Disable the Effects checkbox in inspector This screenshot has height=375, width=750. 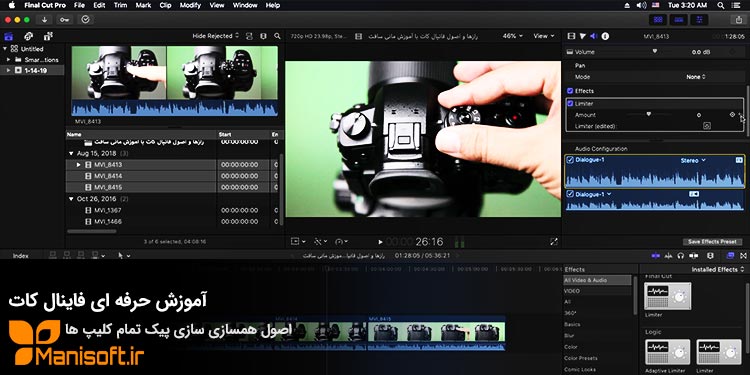(x=570, y=90)
